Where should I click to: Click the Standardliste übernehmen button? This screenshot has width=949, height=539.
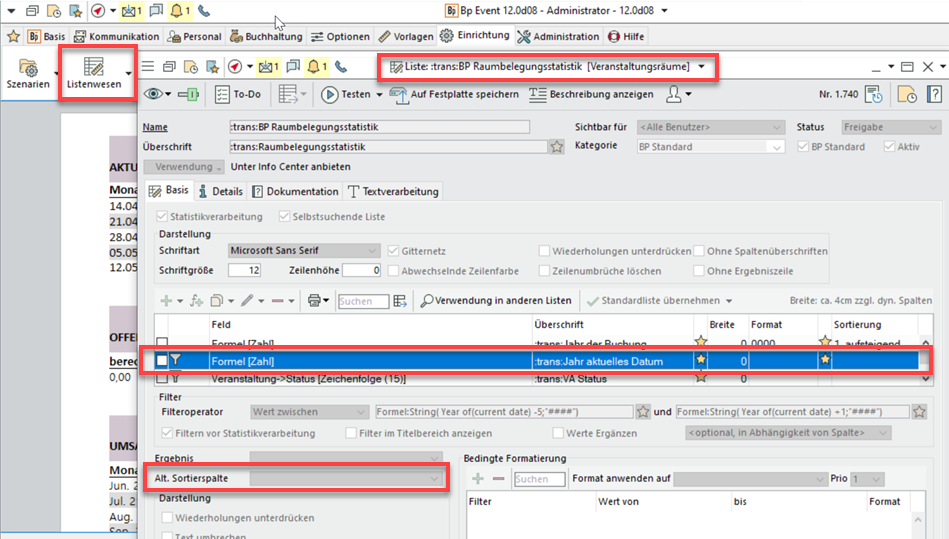tap(660, 300)
